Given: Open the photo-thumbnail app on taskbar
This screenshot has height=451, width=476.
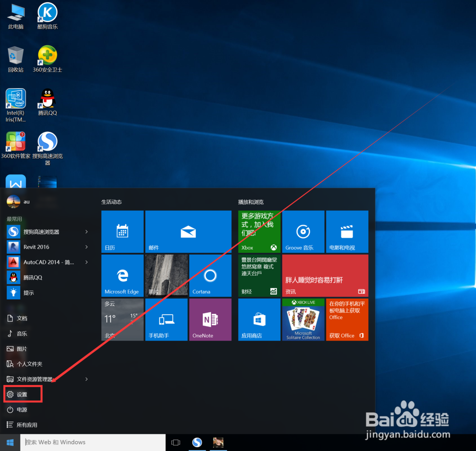Looking at the screenshot, I should coord(218,442).
